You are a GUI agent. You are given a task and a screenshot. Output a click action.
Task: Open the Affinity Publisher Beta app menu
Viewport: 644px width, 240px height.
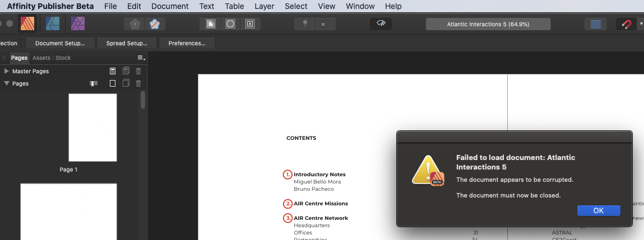[x=50, y=6]
